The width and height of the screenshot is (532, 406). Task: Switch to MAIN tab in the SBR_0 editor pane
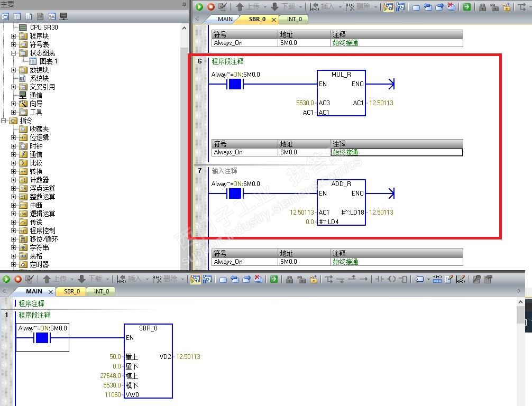pos(225,20)
